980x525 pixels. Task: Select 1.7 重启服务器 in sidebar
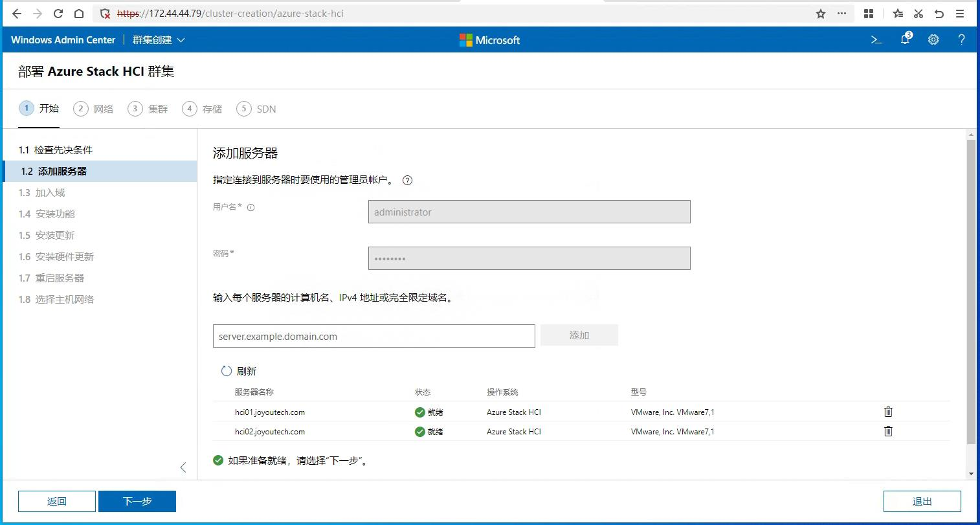tap(100, 278)
